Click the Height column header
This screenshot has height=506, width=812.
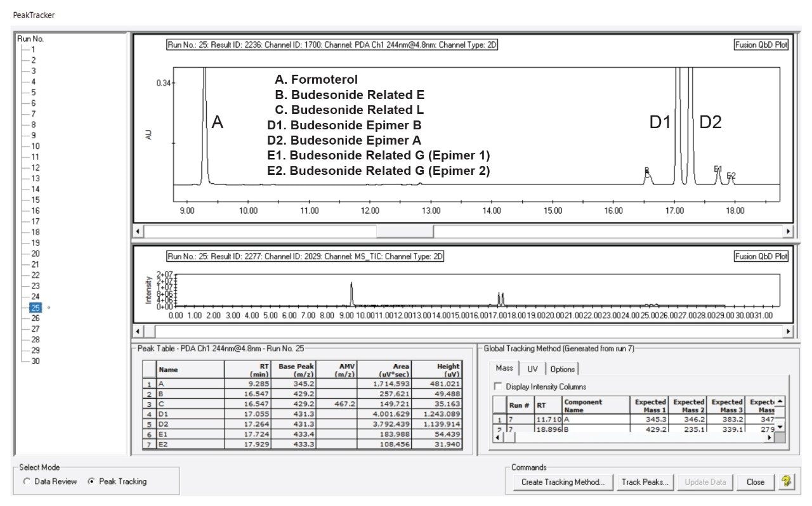coord(437,370)
